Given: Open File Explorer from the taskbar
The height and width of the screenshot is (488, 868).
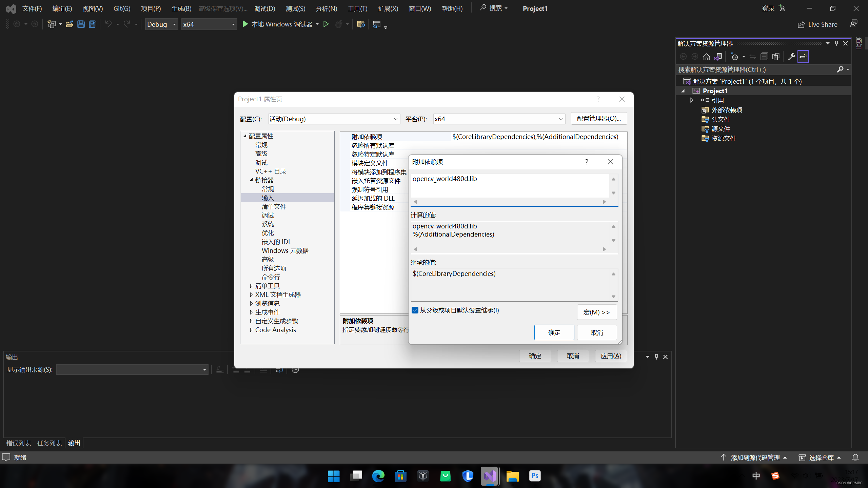Looking at the screenshot, I should coord(512,476).
